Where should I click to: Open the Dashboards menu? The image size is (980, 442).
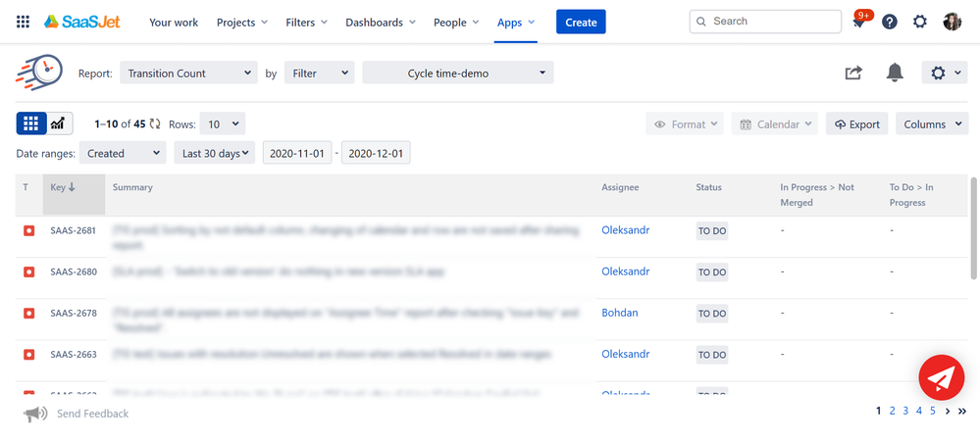pyautogui.click(x=381, y=23)
